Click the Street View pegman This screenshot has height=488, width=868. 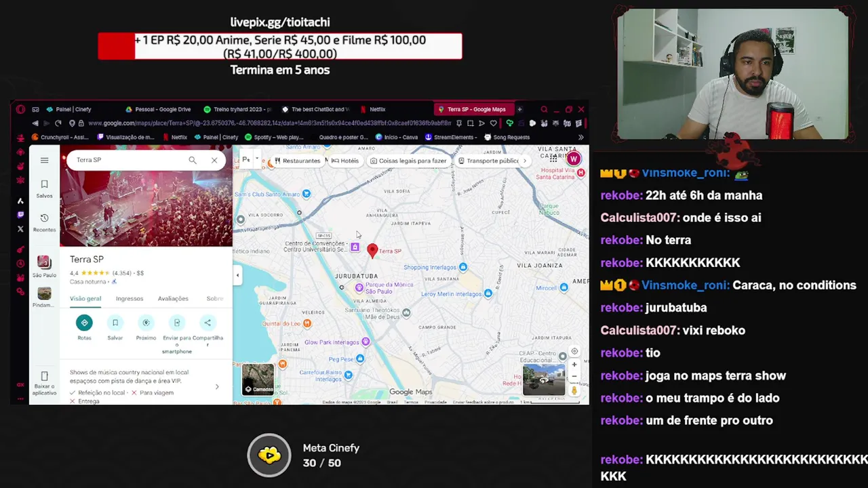coord(574,390)
